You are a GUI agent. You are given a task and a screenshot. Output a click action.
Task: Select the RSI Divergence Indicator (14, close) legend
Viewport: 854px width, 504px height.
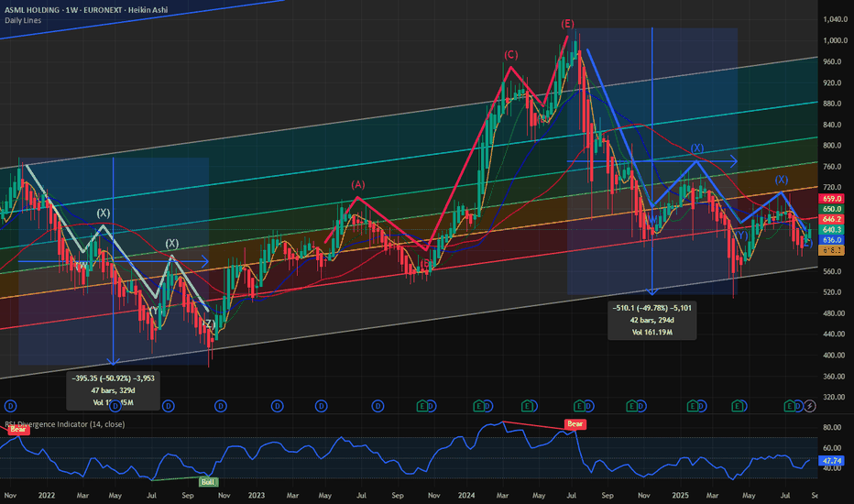coord(65,424)
